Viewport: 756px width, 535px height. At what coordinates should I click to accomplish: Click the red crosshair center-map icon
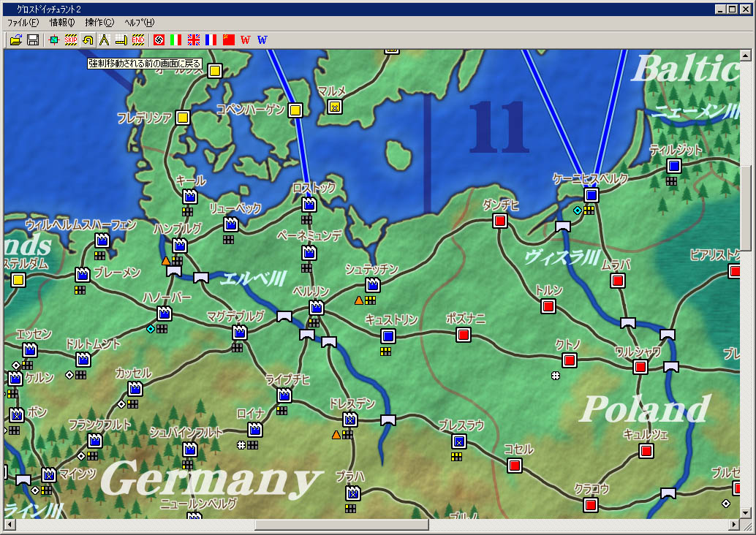(53, 39)
